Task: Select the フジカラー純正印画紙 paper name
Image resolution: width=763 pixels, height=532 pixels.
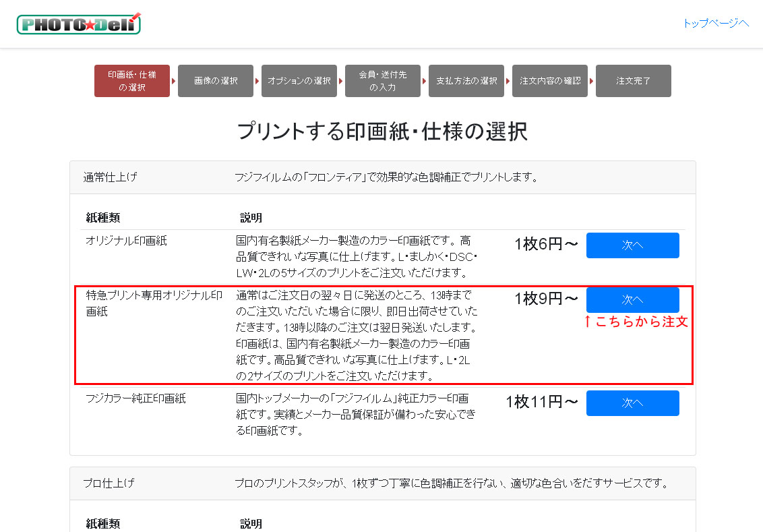Action: click(x=135, y=398)
